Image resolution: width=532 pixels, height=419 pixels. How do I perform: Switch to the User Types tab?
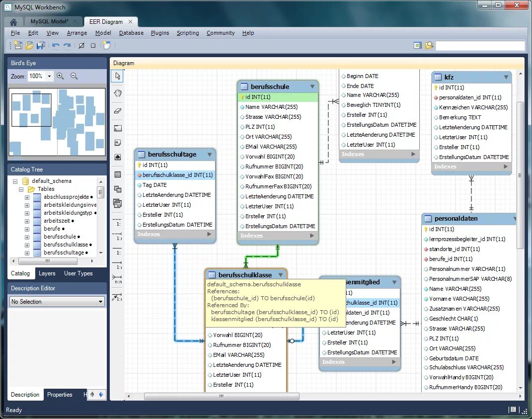coord(78,273)
